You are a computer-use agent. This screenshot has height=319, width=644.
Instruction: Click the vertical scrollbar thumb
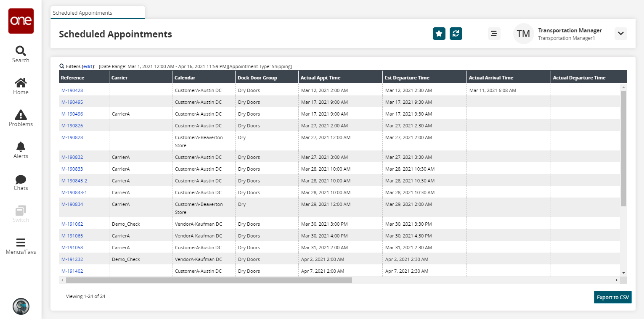623,148
